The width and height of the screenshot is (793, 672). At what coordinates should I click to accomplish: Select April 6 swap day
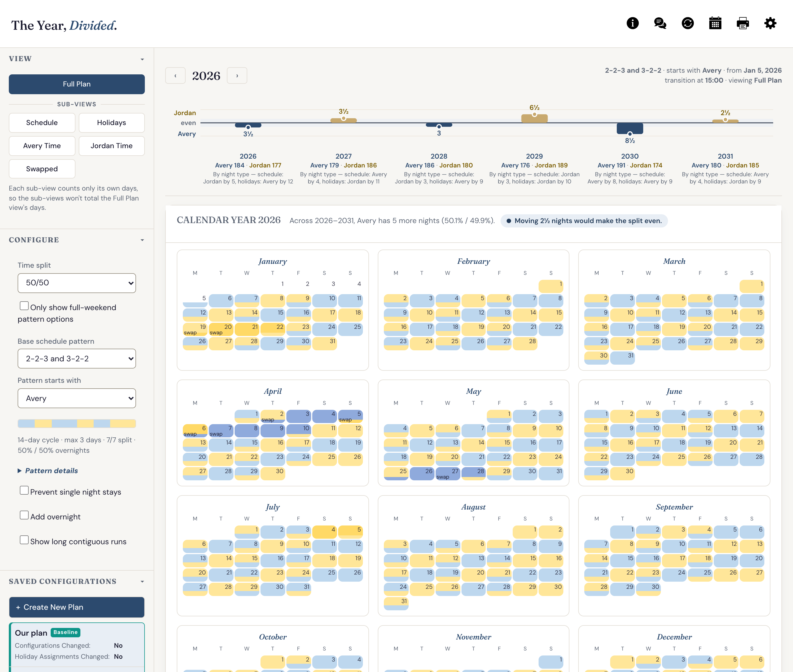pyautogui.click(x=195, y=430)
